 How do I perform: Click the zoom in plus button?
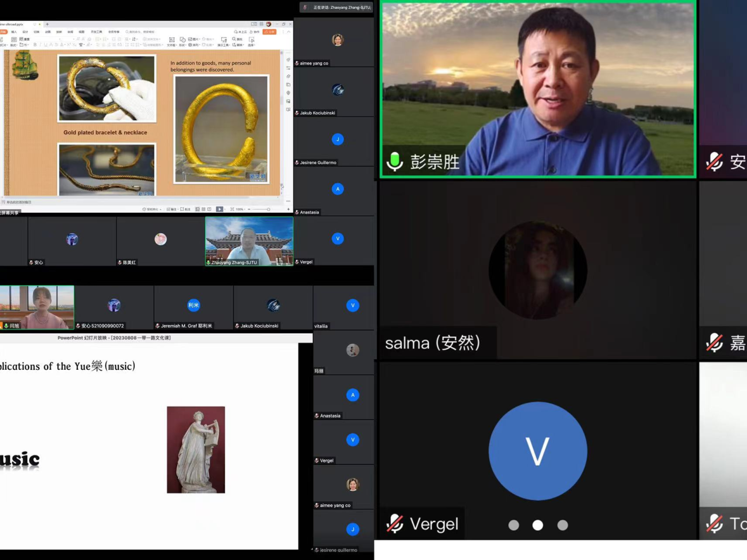pyautogui.click(x=288, y=209)
